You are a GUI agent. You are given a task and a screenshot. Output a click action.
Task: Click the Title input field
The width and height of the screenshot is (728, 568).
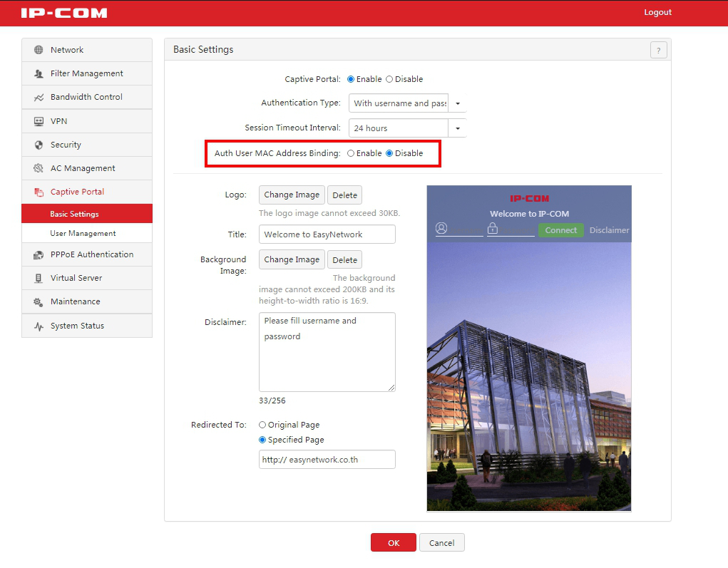(327, 234)
